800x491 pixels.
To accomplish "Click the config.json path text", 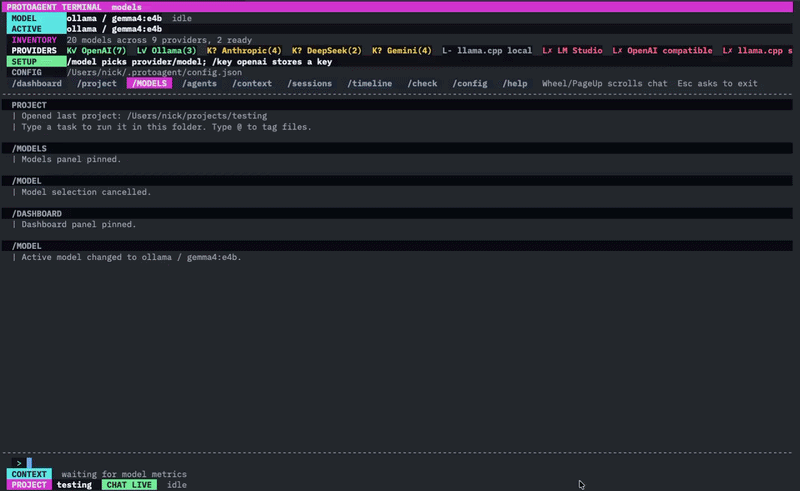I will pos(154,72).
